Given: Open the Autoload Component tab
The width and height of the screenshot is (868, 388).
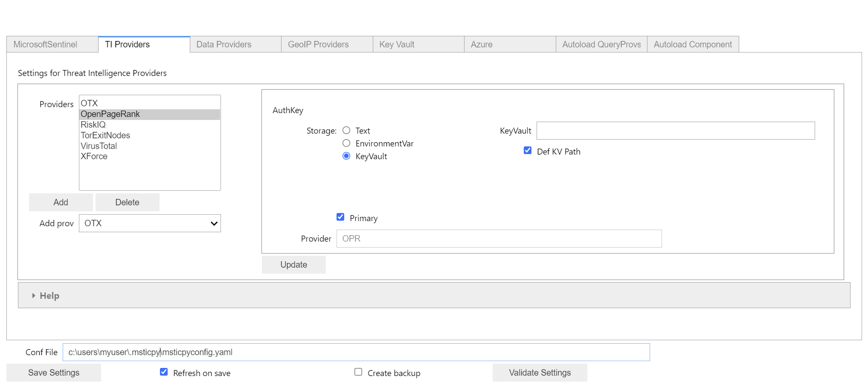Looking at the screenshot, I should [693, 44].
